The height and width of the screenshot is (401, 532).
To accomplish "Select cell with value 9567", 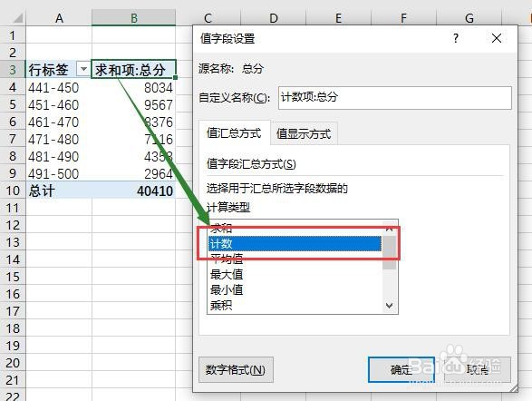I will 133,104.
